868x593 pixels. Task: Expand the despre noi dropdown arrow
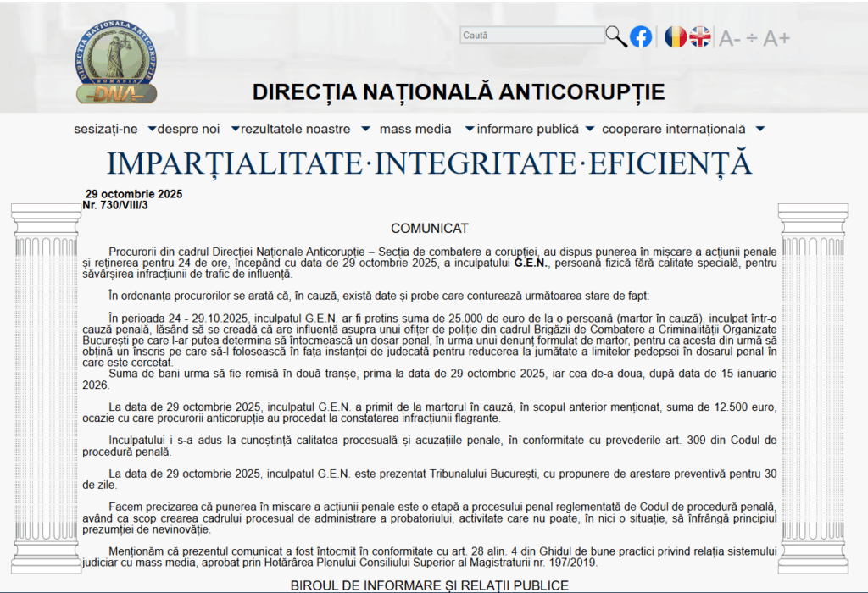tap(235, 130)
